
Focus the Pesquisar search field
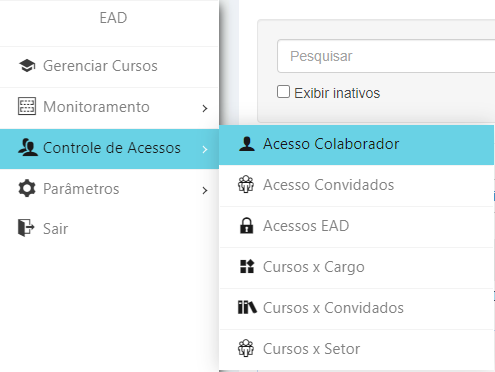coord(386,56)
